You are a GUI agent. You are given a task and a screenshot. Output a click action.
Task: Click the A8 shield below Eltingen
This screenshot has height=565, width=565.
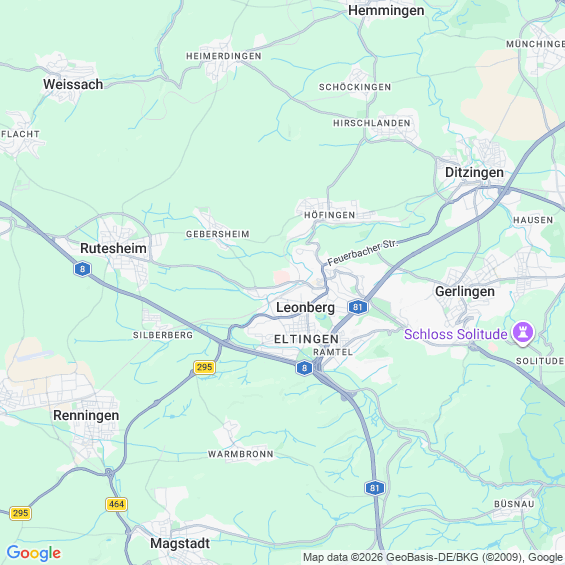pyautogui.click(x=304, y=368)
